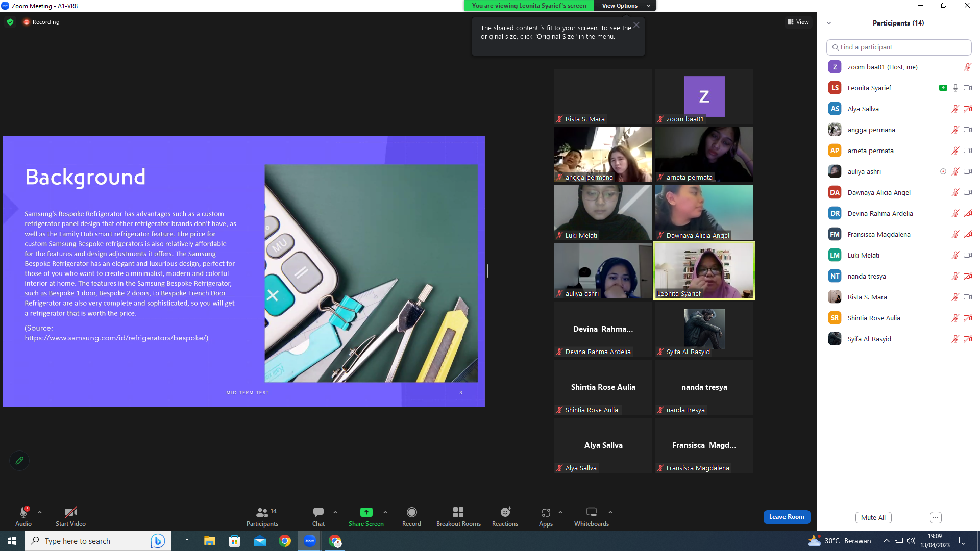Open the Windows notification center icon

point(963,541)
